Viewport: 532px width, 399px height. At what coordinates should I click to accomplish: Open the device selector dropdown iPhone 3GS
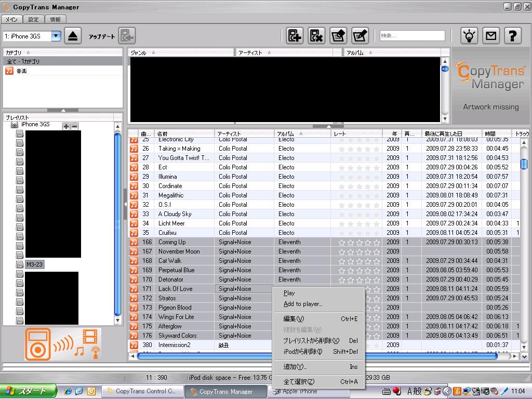(x=56, y=36)
